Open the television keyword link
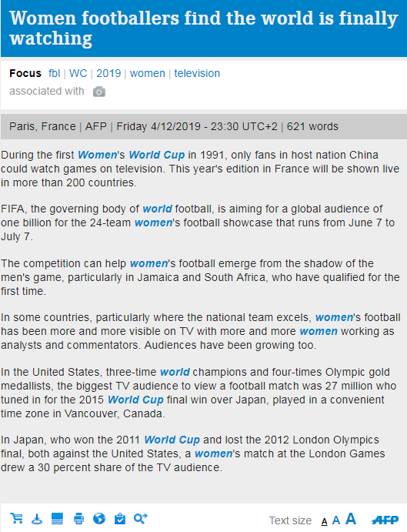This screenshot has height=532, width=407. tap(197, 73)
